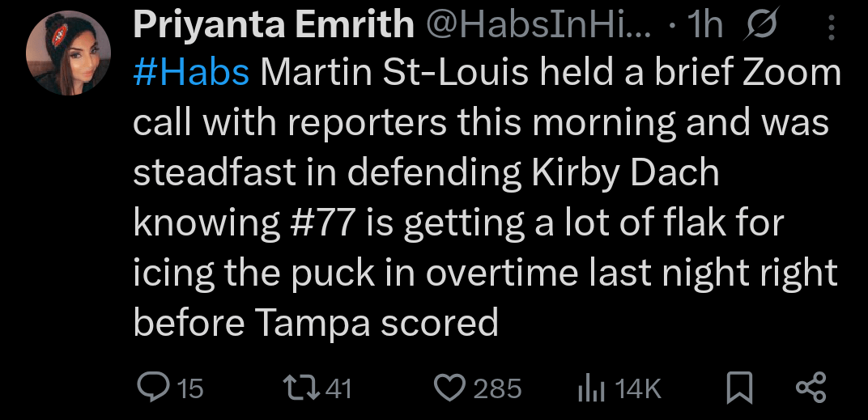Open the three-dot more options menu
The width and height of the screenshot is (868, 420).
pos(829,28)
